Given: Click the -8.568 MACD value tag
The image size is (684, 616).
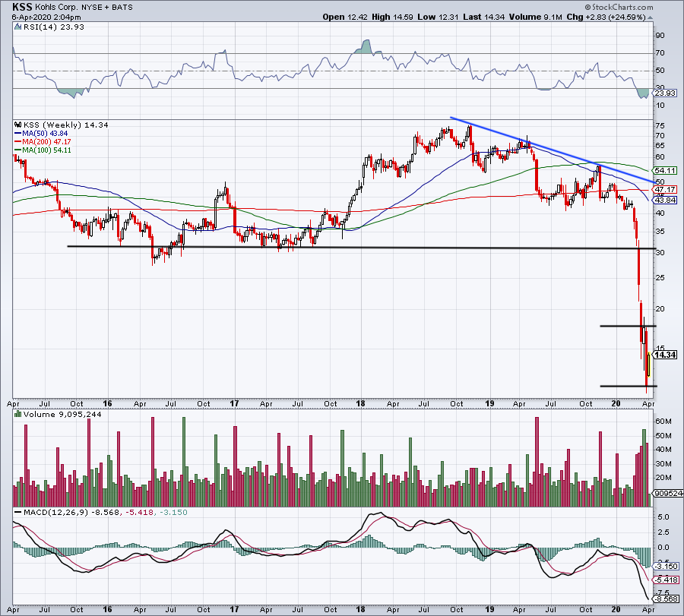Looking at the screenshot, I should point(666,599).
